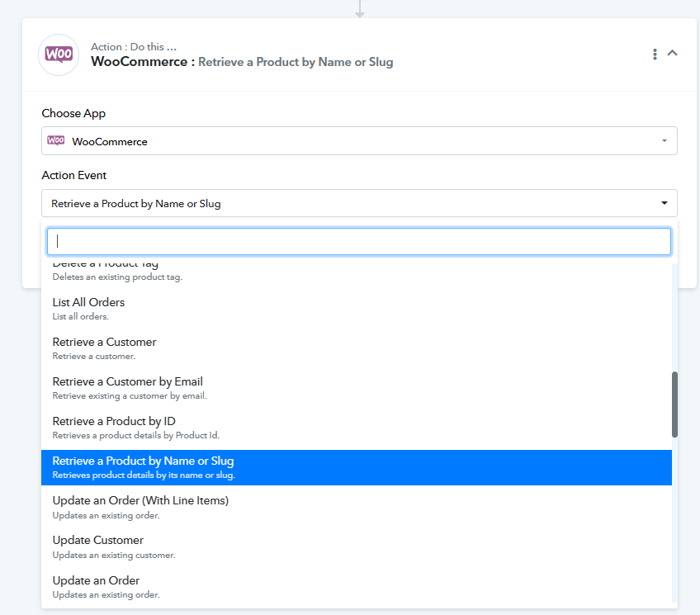This screenshot has height=615, width=700.
Task: Select highlighted Retrieve a Product by Name or Slug
Action: 357,467
